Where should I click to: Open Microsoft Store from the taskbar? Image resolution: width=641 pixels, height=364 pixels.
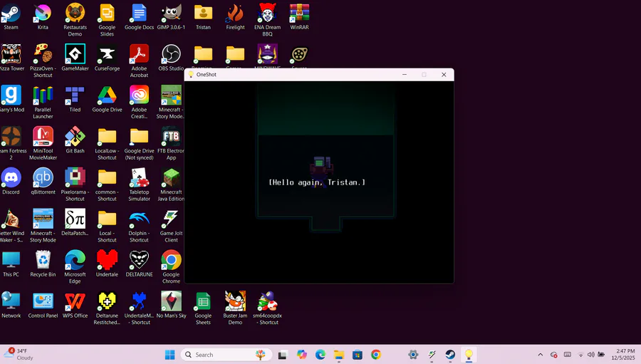358,355
